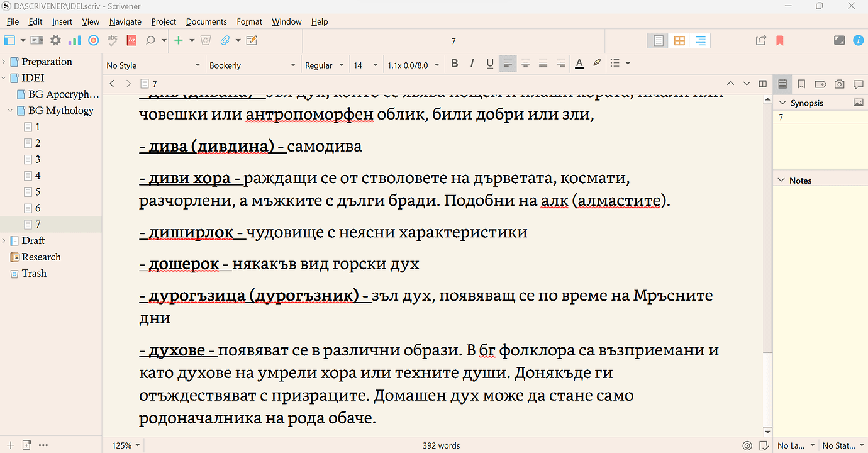This screenshot has width=868, height=453.
Task: Toggle Underline formatting
Action: point(490,64)
